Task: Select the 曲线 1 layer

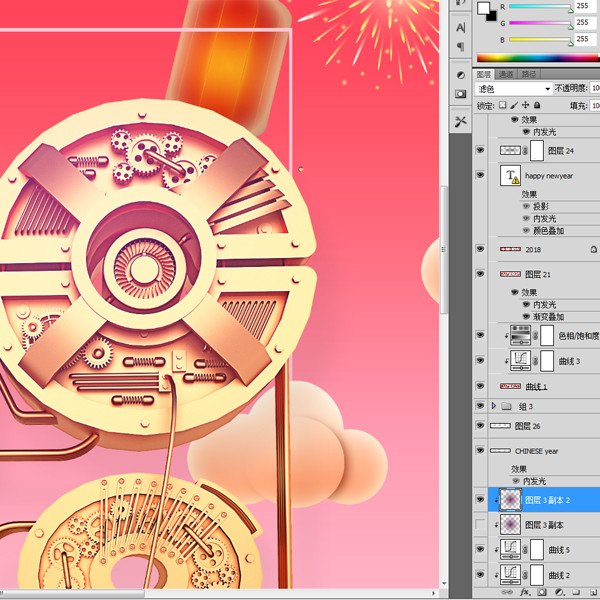Action: coord(537,386)
